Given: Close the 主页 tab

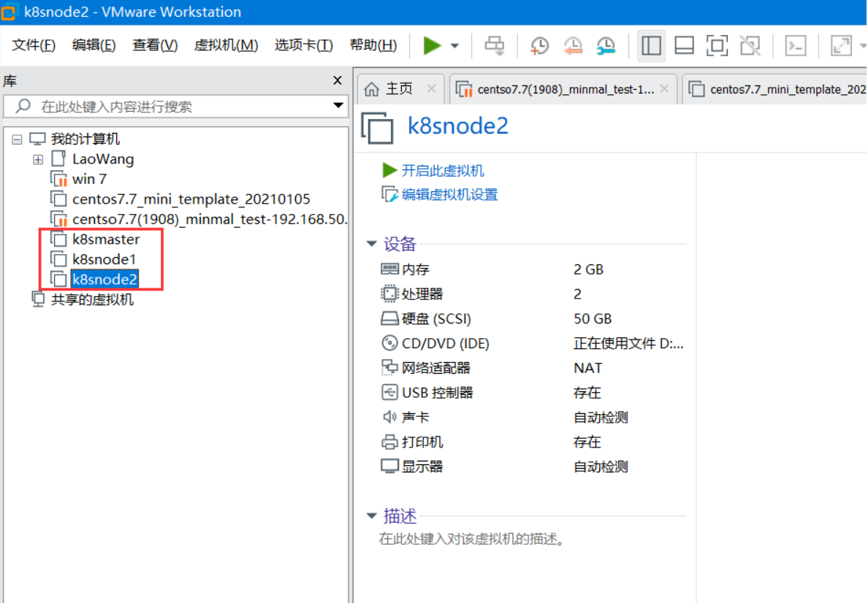Looking at the screenshot, I should coord(432,88).
